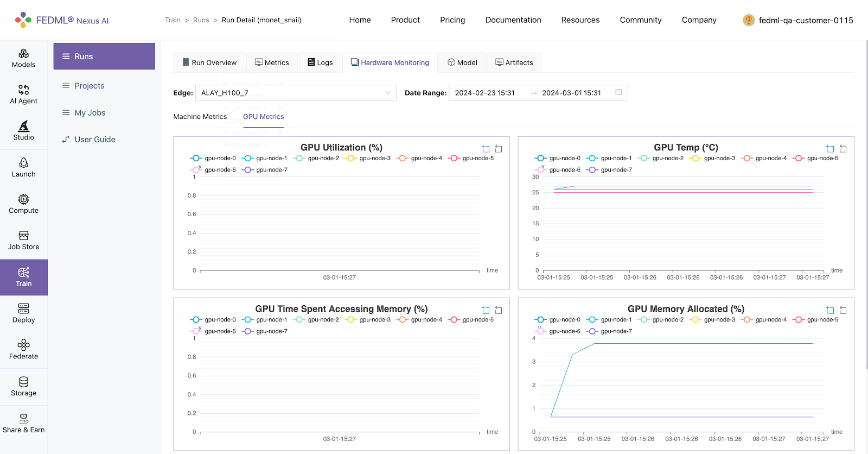Toggle gpu-node-6 in GPU Temp legend
The height and width of the screenshot is (454, 868).
(558, 169)
